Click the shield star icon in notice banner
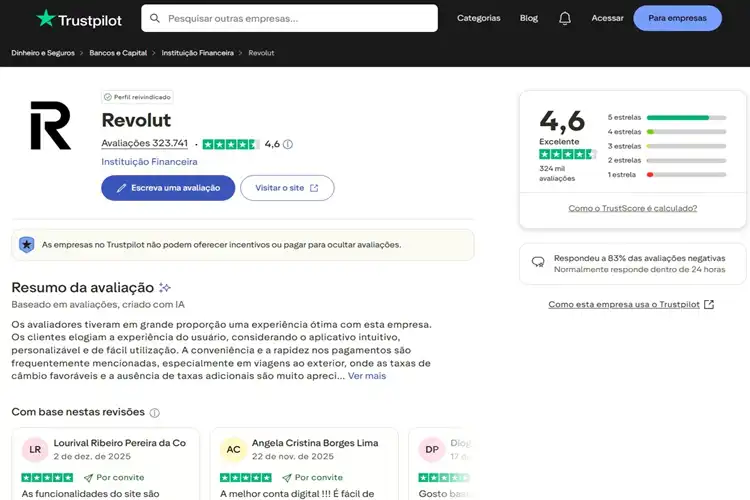This screenshot has height=500, width=750. [27, 245]
